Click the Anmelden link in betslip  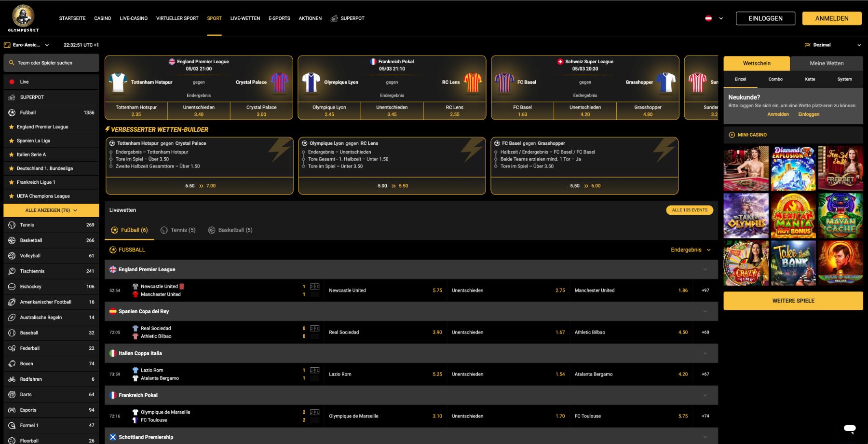click(x=778, y=114)
